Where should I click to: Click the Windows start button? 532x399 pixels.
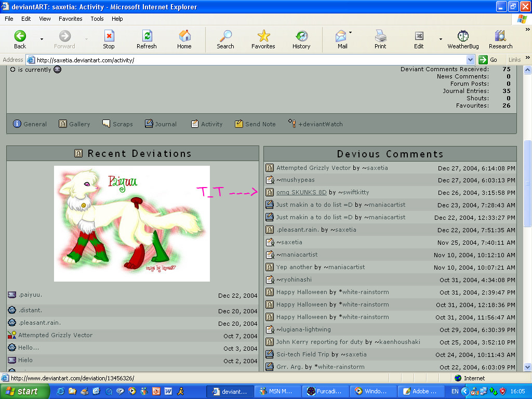click(24, 391)
